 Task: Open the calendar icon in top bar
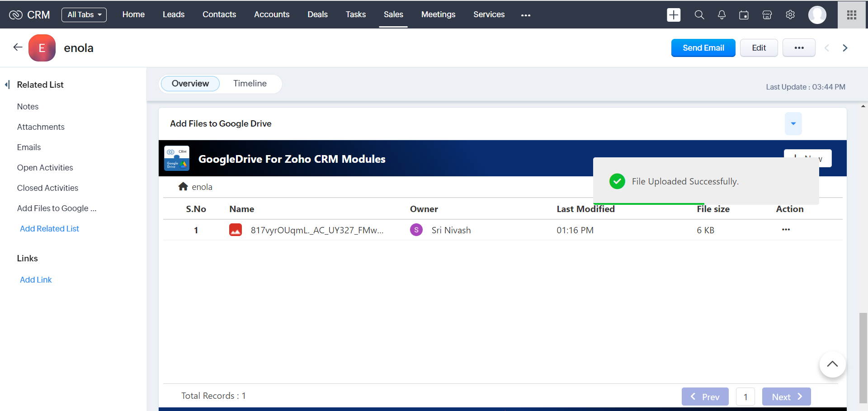pyautogui.click(x=744, y=15)
